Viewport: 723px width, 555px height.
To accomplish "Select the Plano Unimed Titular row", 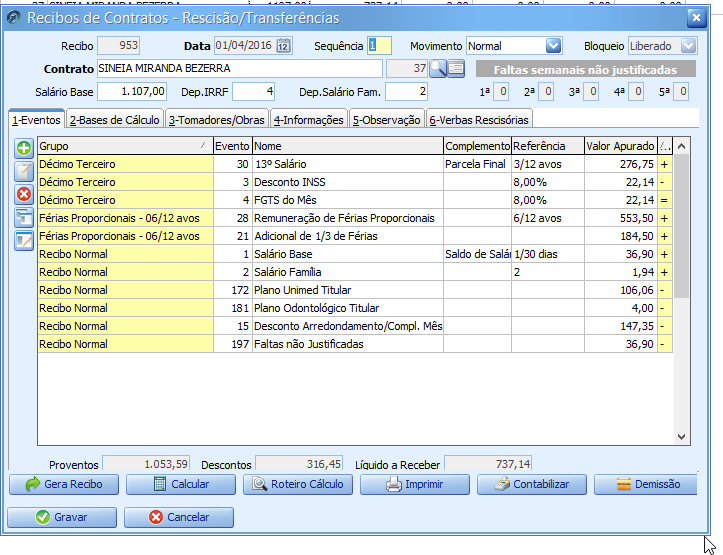I will (355, 290).
